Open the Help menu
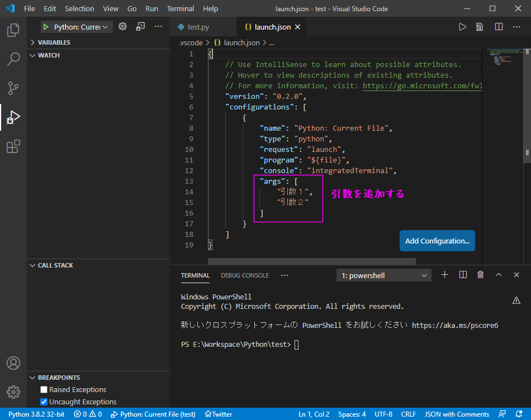 tap(210, 8)
